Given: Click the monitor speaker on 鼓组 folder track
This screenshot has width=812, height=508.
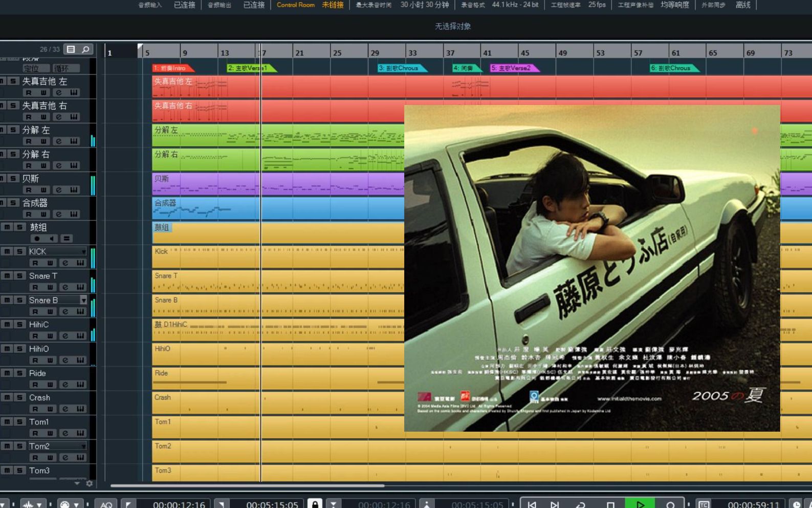Looking at the screenshot, I should [52, 239].
